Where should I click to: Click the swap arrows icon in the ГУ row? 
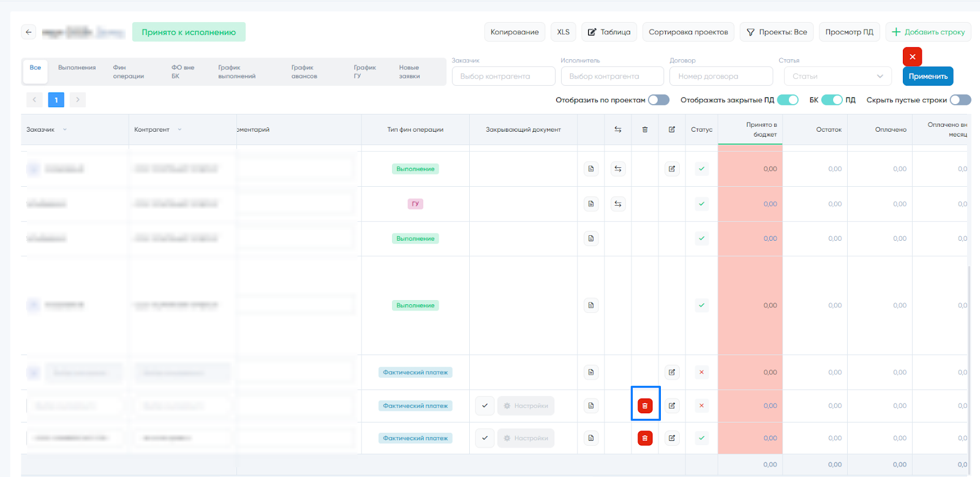(x=618, y=204)
